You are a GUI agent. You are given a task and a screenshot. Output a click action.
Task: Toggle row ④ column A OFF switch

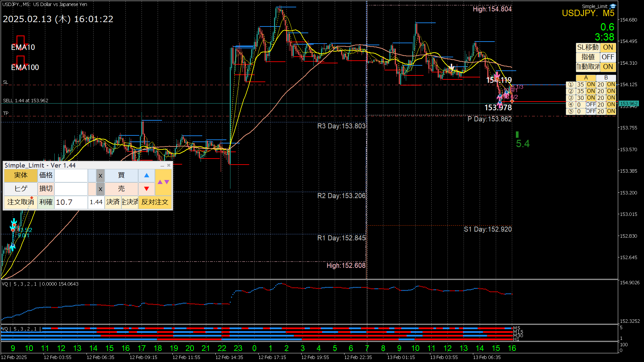591,105
